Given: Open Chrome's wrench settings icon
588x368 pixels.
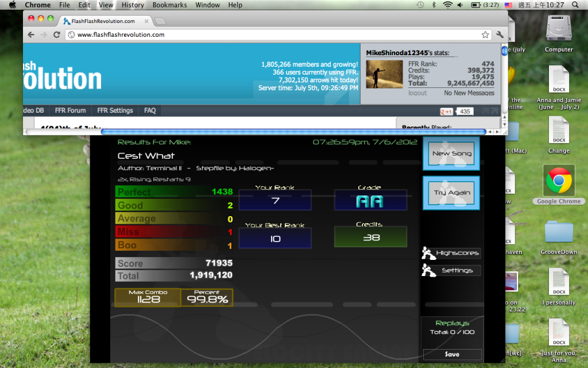Looking at the screenshot, I should click(x=500, y=34).
